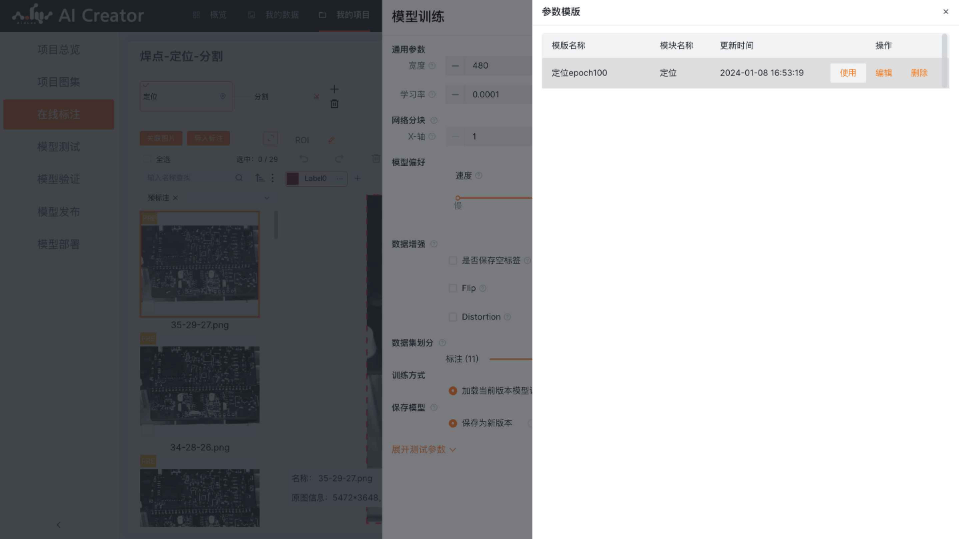This screenshot has width=959, height=540.
Task: Enable the Distortion checkbox
Action: [x=453, y=317]
